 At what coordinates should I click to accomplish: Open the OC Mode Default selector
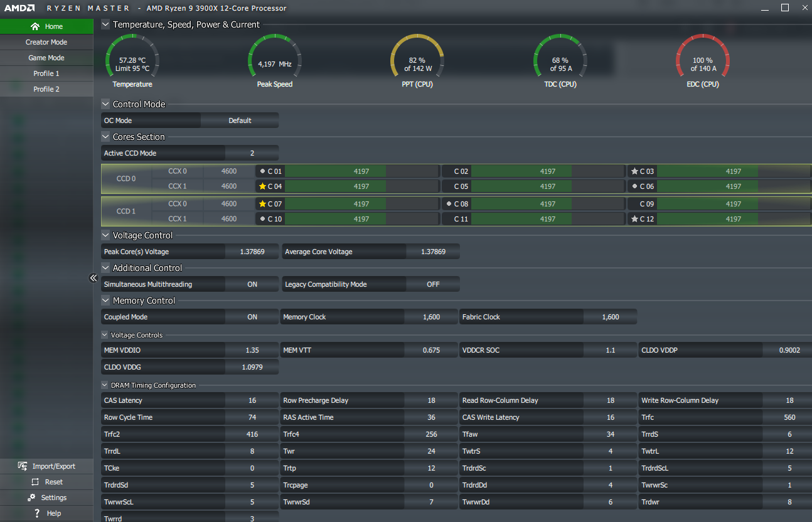click(240, 120)
